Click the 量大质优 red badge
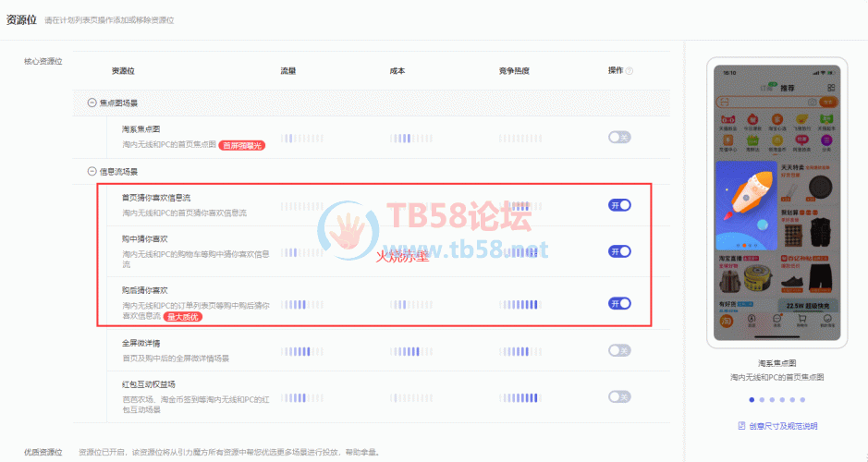 point(183,317)
